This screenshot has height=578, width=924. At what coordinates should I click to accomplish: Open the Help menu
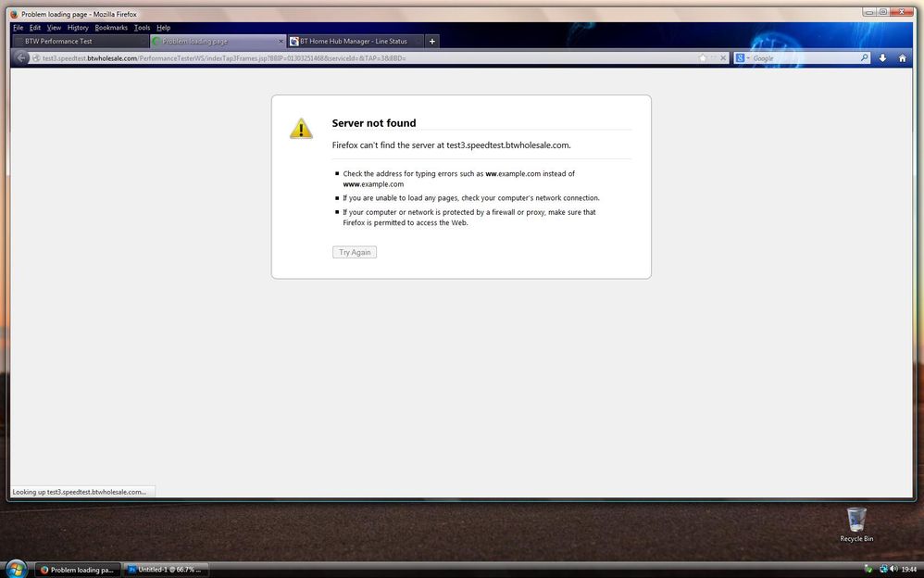tap(163, 28)
